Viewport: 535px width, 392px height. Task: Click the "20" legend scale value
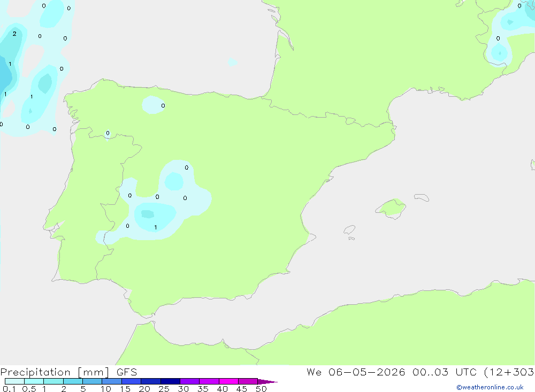tap(144, 389)
